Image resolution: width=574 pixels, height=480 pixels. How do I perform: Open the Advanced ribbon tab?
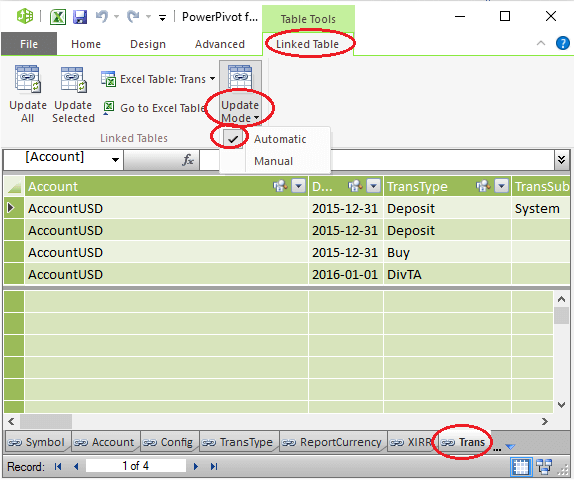click(x=220, y=44)
